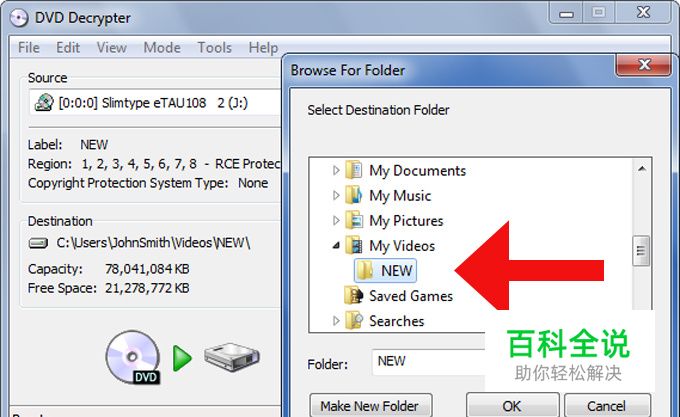
Task: Cancel the Browse For Folder dialog
Action: [x=607, y=406]
